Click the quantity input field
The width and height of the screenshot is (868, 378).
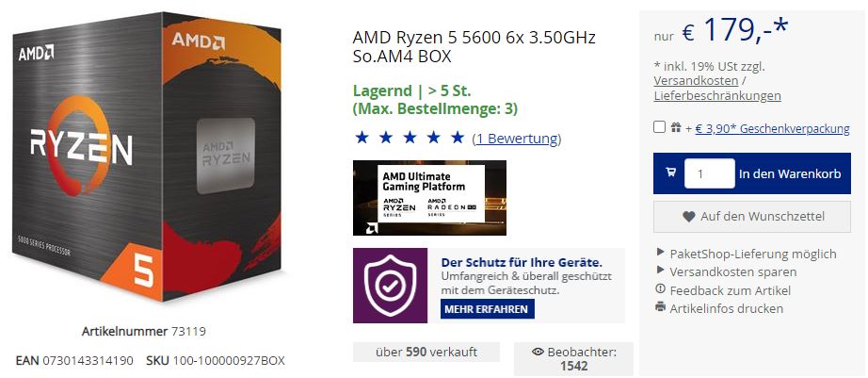710,173
